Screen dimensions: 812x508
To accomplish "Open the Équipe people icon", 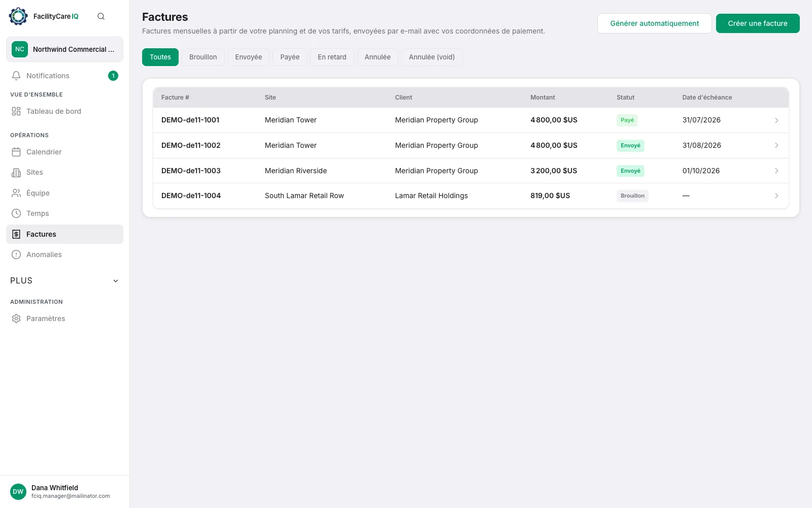I will (x=16, y=193).
